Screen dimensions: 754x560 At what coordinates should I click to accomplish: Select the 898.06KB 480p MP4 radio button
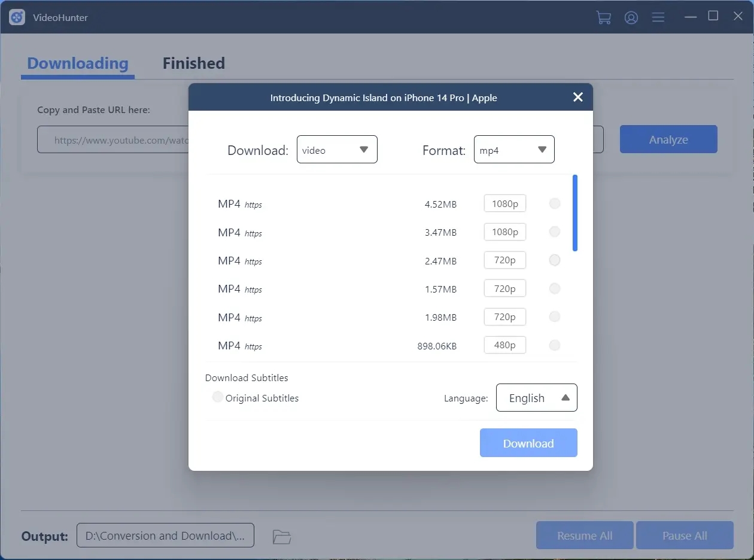click(x=555, y=345)
